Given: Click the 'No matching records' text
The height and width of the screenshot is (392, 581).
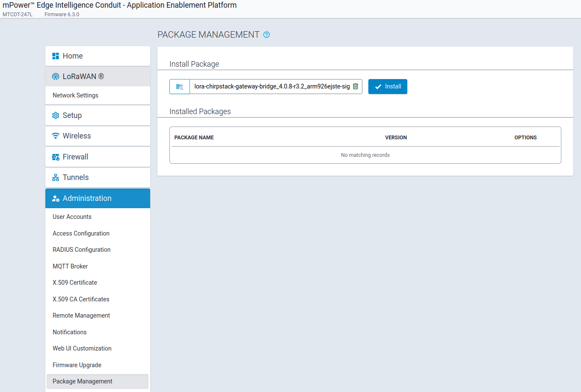Looking at the screenshot, I should point(365,155).
